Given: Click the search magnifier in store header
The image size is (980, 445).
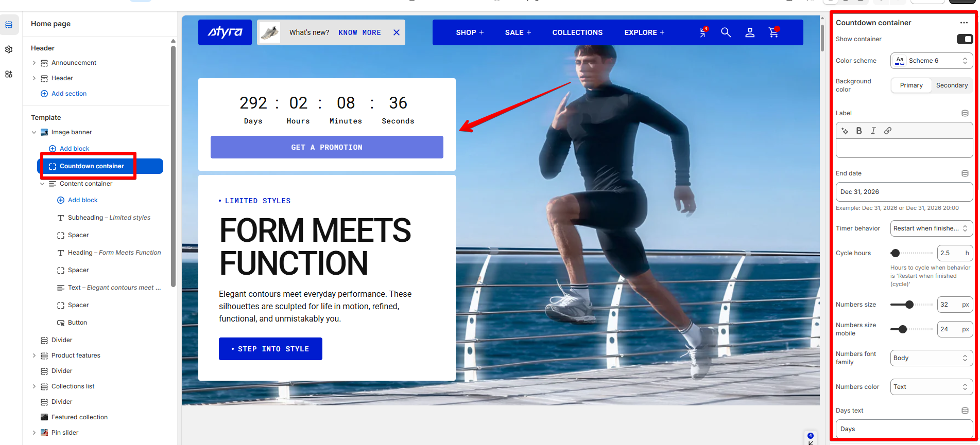Looking at the screenshot, I should tap(726, 32).
